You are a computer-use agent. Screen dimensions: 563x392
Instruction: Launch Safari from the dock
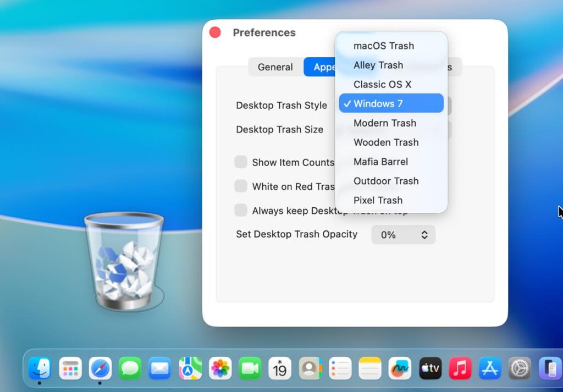tap(100, 368)
